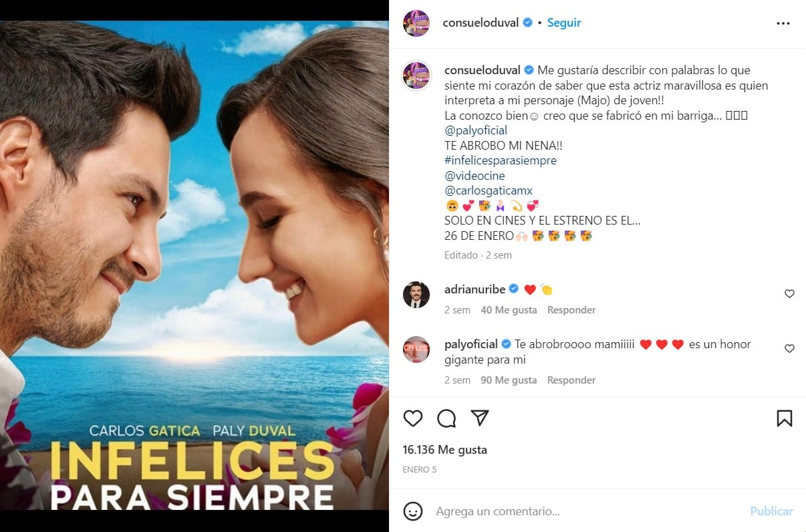Reply to palyoficial's comment with Responder
The height and width of the screenshot is (532, 806).
(x=571, y=380)
